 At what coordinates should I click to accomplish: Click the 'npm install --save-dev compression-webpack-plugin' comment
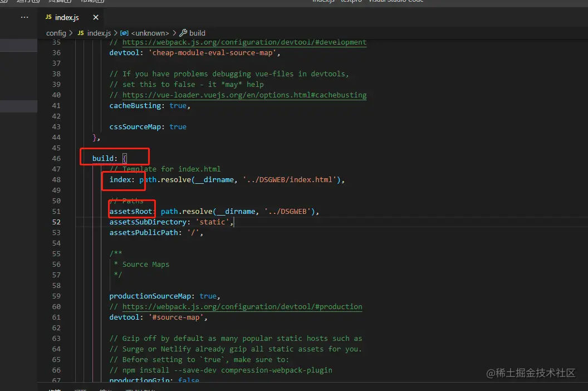tap(221, 370)
